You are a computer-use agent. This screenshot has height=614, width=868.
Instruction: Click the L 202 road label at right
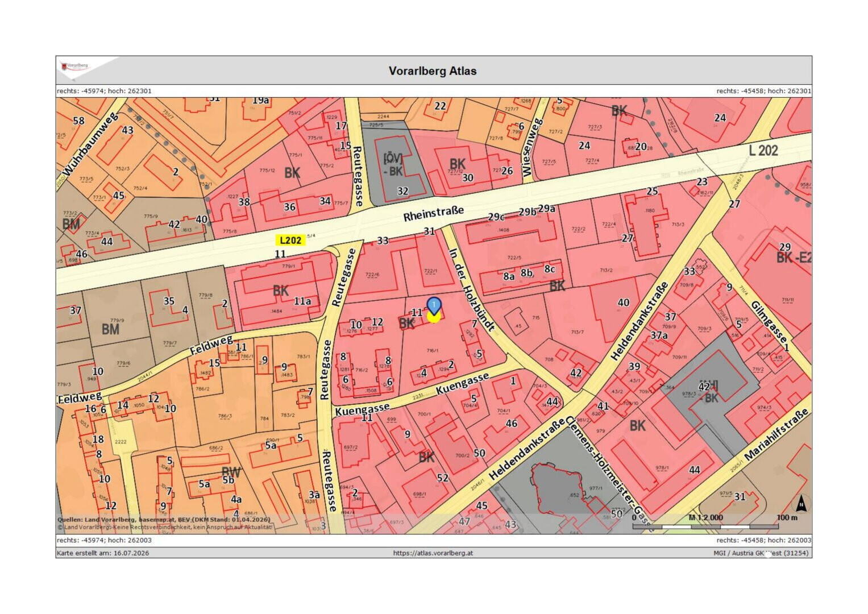click(763, 151)
